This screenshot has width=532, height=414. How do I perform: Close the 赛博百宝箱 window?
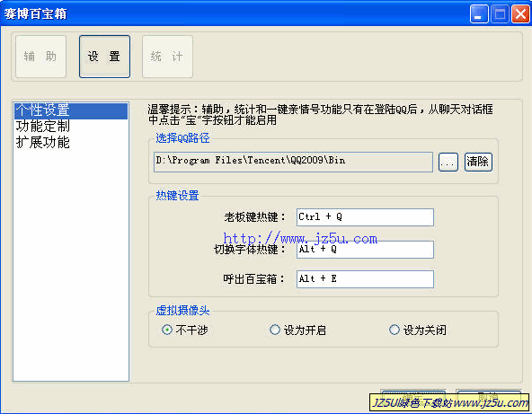(520, 13)
